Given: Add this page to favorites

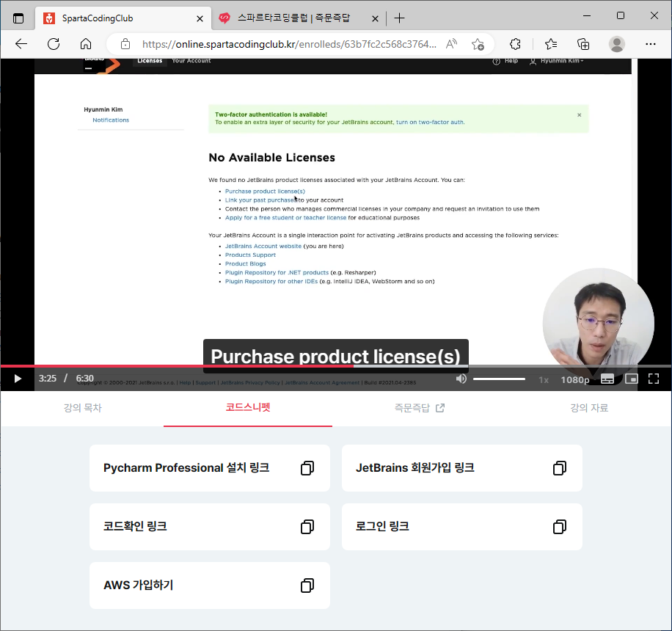Looking at the screenshot, I should (x=478, y=44).
